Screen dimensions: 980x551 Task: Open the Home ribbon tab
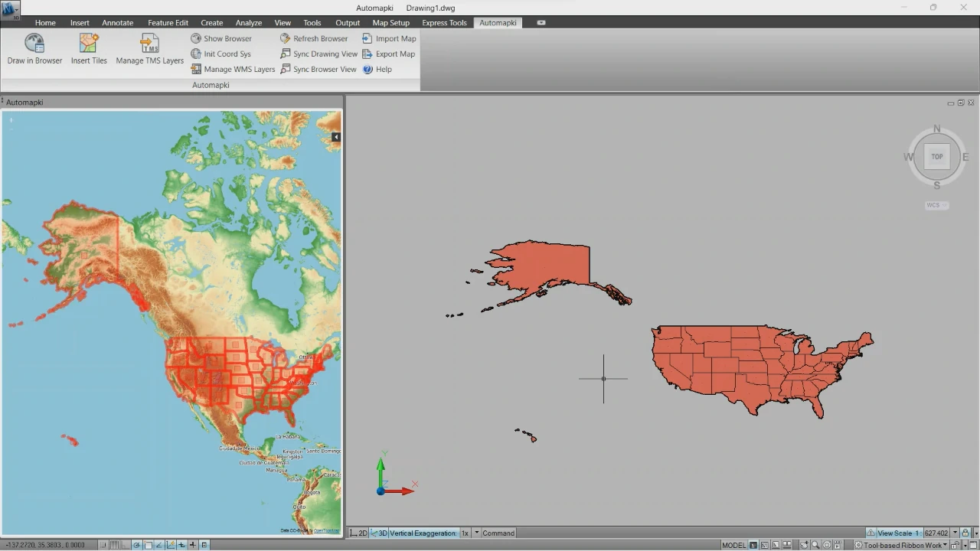pyautogui.click(x=45, y=22)
